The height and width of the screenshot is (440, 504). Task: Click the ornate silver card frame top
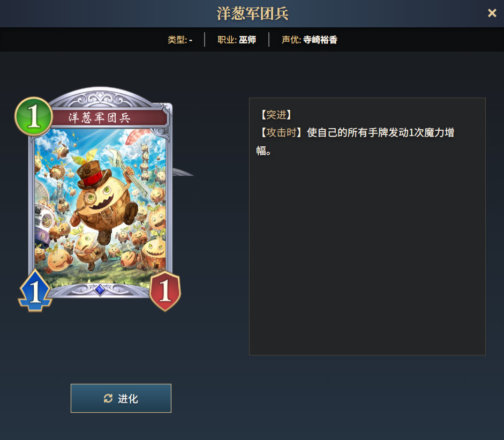(101, 97)
